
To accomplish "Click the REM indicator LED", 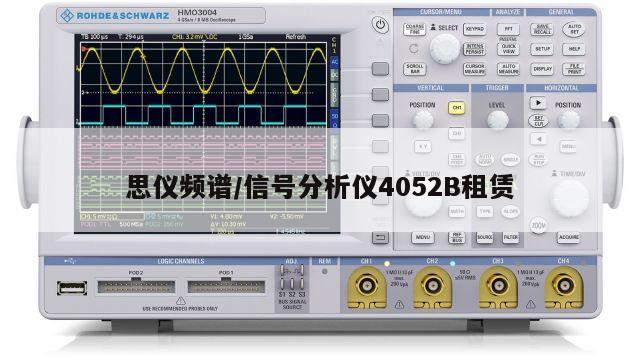I will tap(325, 271).
